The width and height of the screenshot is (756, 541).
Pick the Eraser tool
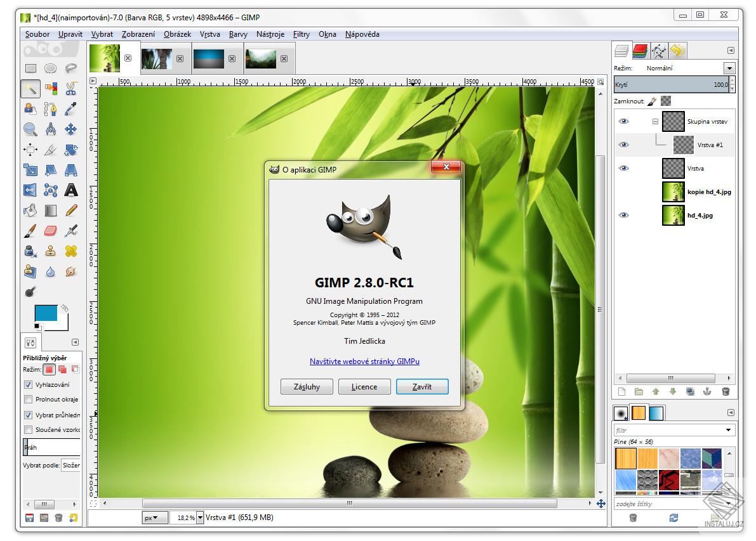pos(51,231)
